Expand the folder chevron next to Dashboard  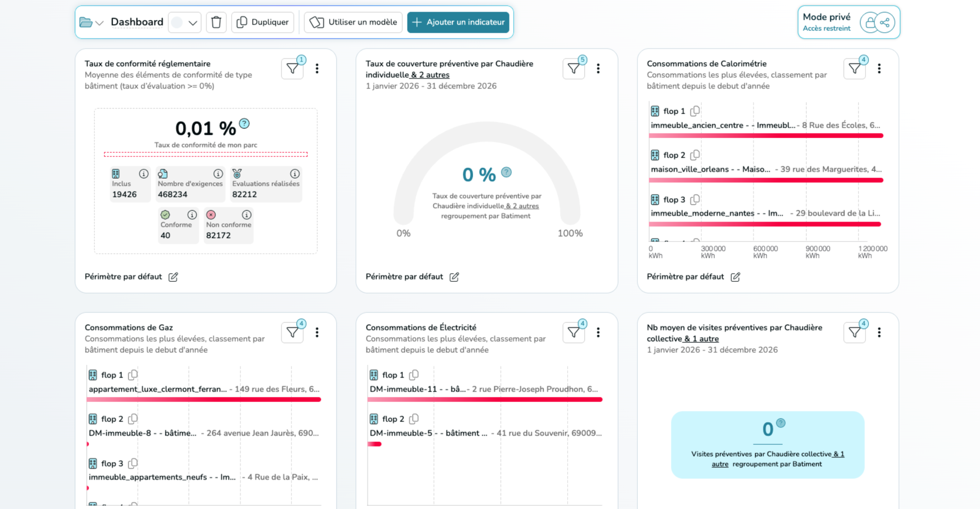coord(100,23)
